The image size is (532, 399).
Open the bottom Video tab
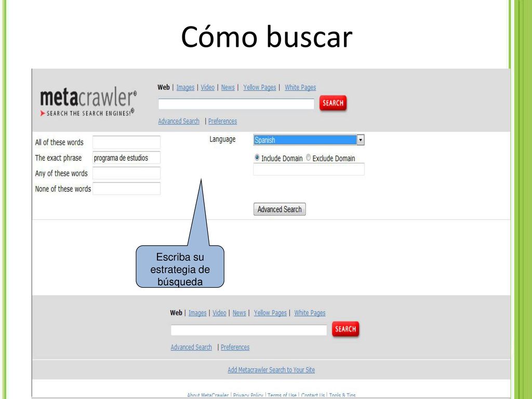[x=219, y=313]
